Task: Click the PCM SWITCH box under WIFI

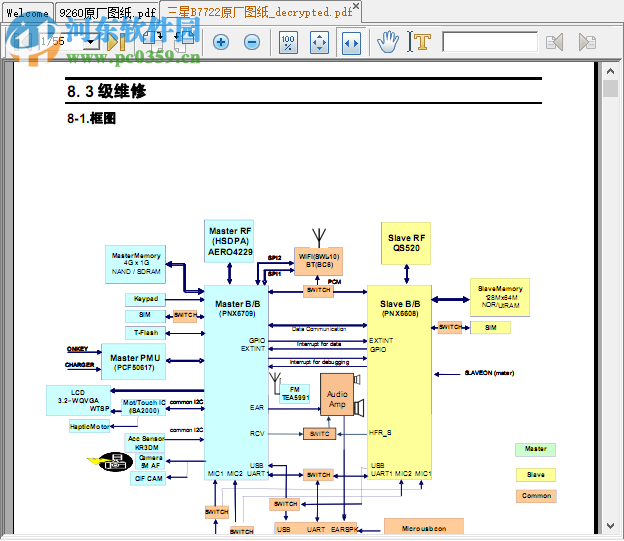Action: pyautogui.click(x=318, y=291)
